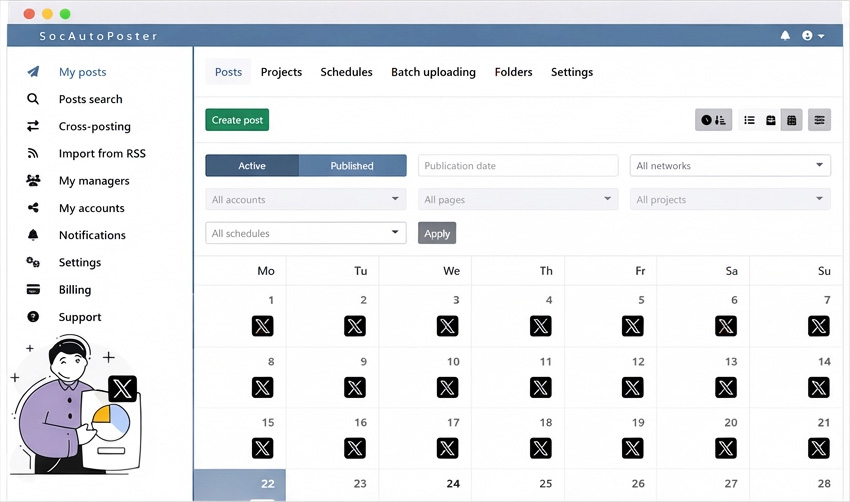Toggle to Active posts
Image resolution: width=850 pixels, height=502 pixels.
[x=252, y=166]
